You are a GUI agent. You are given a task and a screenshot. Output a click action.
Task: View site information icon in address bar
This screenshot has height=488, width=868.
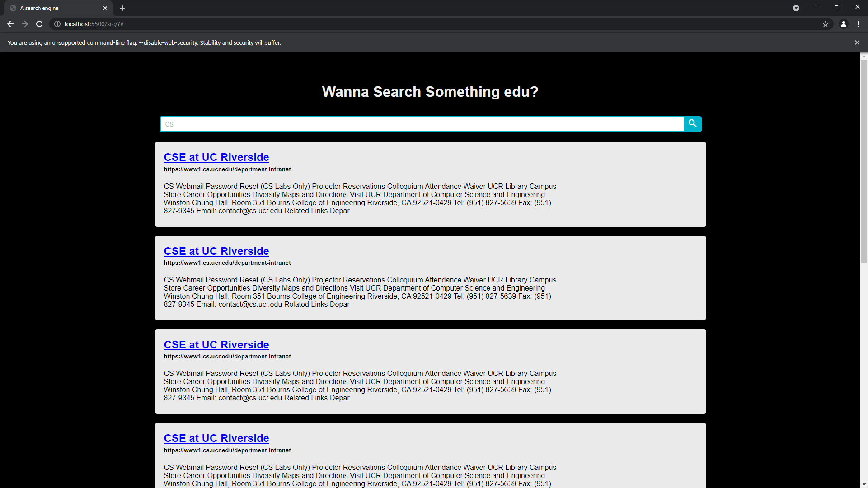(57, 24)
